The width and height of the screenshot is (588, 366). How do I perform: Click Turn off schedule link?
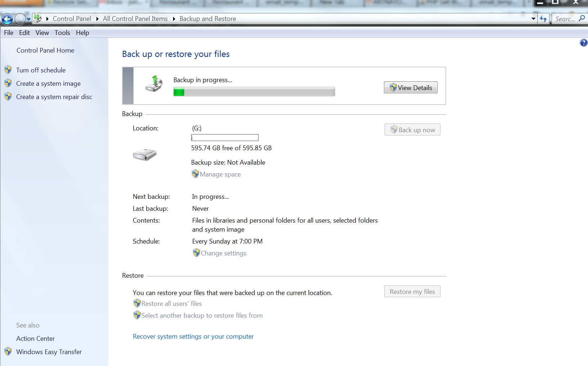click(41, 70)
